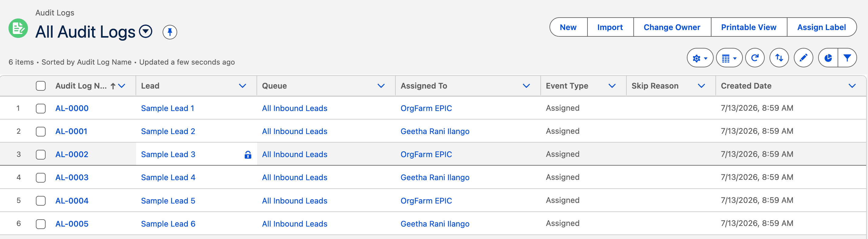868x239 pixels.
Task: Select the checkbox for AL-0002
Action: pyautogui.click(x=41, y=154)
